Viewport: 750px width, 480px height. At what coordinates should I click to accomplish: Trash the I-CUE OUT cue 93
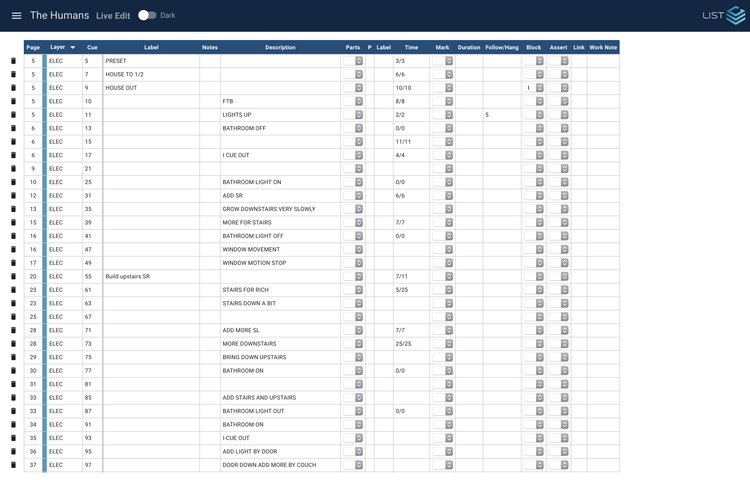(x=13, y=438)
